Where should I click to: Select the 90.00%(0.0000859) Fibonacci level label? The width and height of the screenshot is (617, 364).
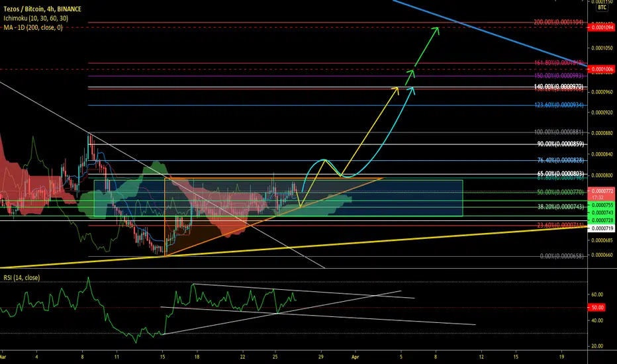tap(560, 144)
